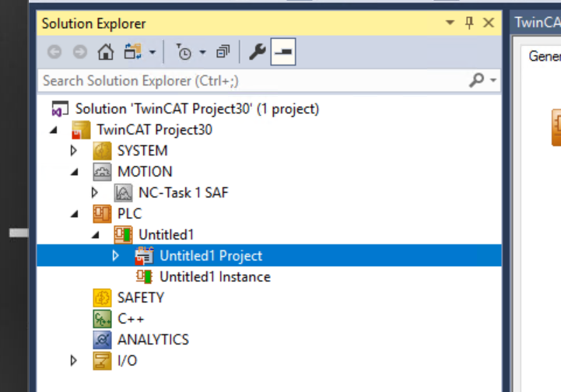Click the C++ node icon

(x=102, y=319)
